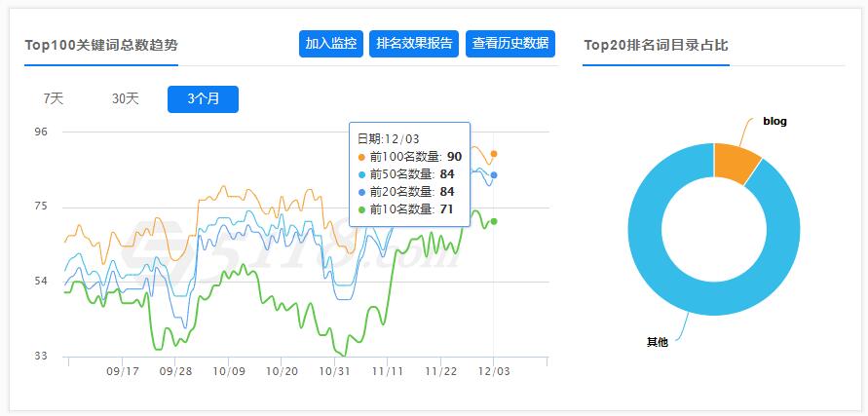The image size is (868, 416).
Task: Select the 其他 label below the donut
Action: 658,342
